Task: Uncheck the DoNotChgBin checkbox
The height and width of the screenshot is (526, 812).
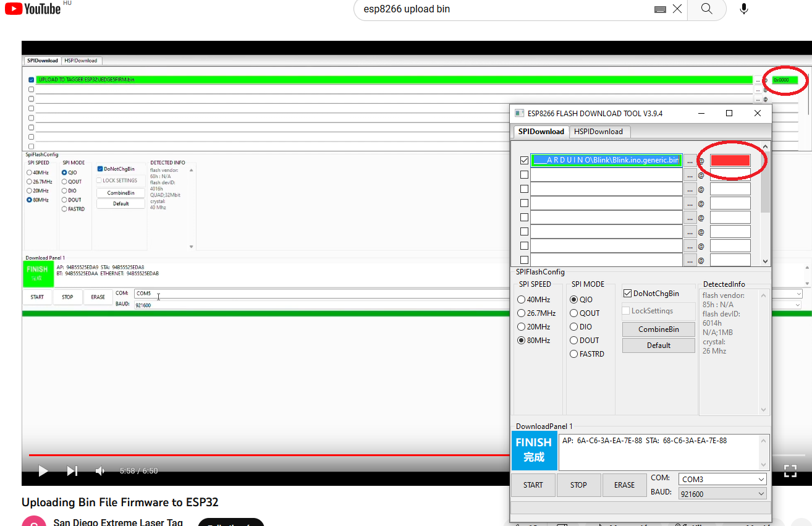Action: click(x=627, y=294)
